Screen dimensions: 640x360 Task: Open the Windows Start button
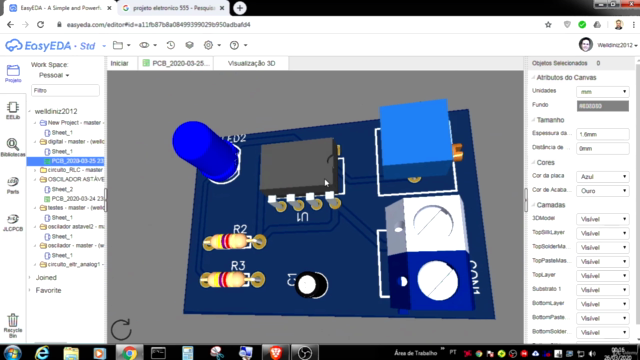click(x=12, y=353)
